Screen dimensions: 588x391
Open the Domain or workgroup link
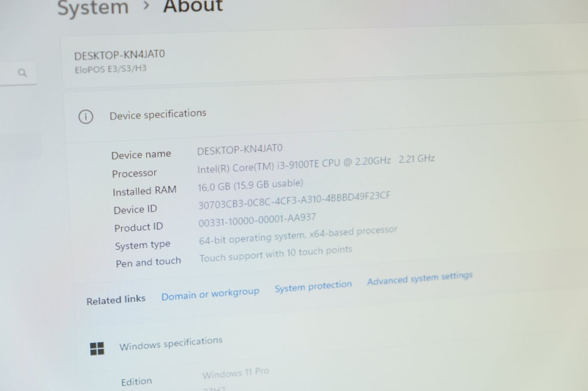tap(210, 294)
